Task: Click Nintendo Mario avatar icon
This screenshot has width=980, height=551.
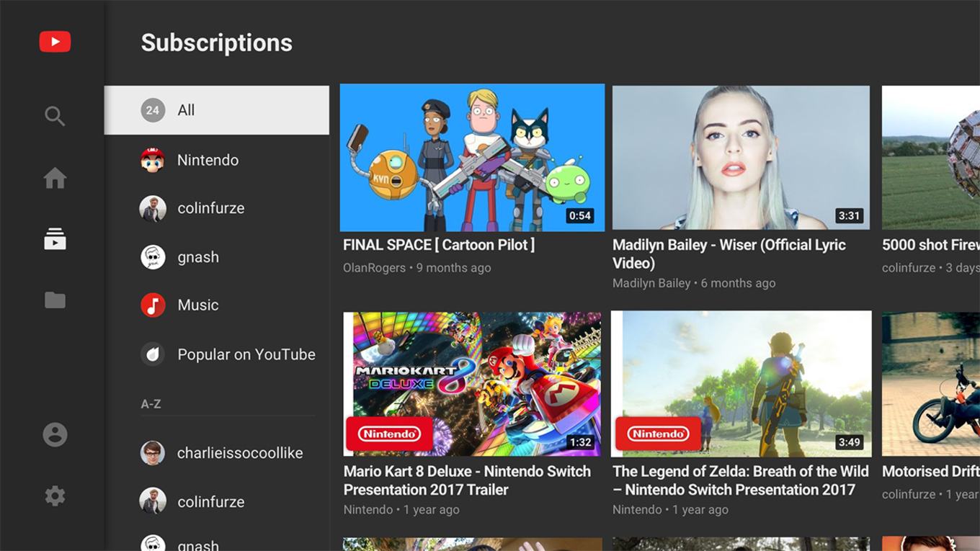Action: point(153,160)
